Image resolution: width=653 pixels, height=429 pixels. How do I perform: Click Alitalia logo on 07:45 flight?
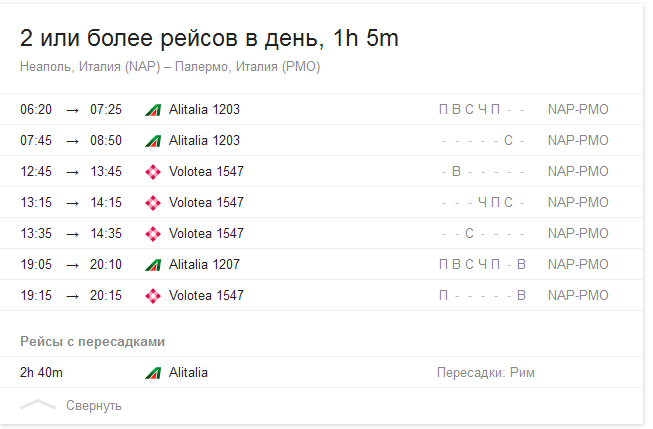153,141
